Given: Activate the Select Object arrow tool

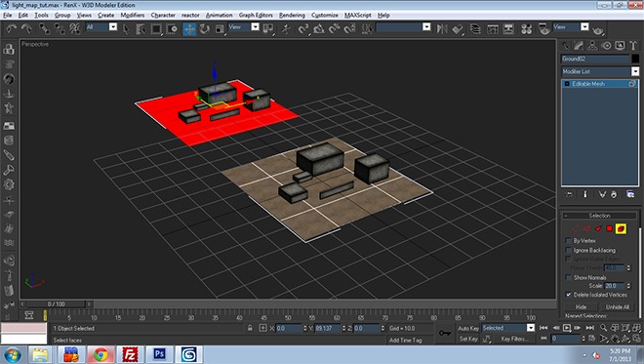Looking at the screenshot, I should point(126,28).
